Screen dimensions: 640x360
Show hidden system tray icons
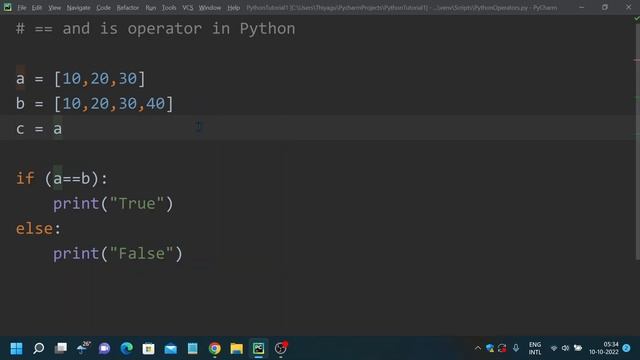click(478, 348)
